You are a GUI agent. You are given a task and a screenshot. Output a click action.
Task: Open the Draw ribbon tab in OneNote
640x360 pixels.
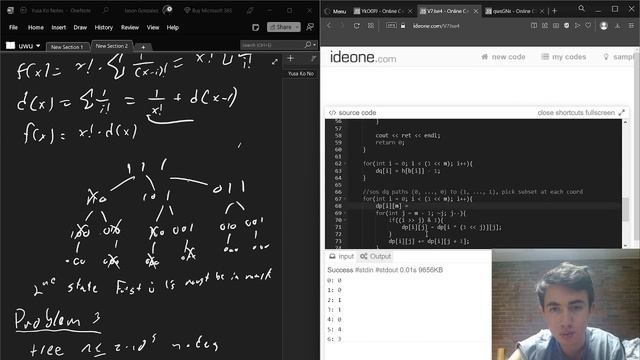[80, 27]
